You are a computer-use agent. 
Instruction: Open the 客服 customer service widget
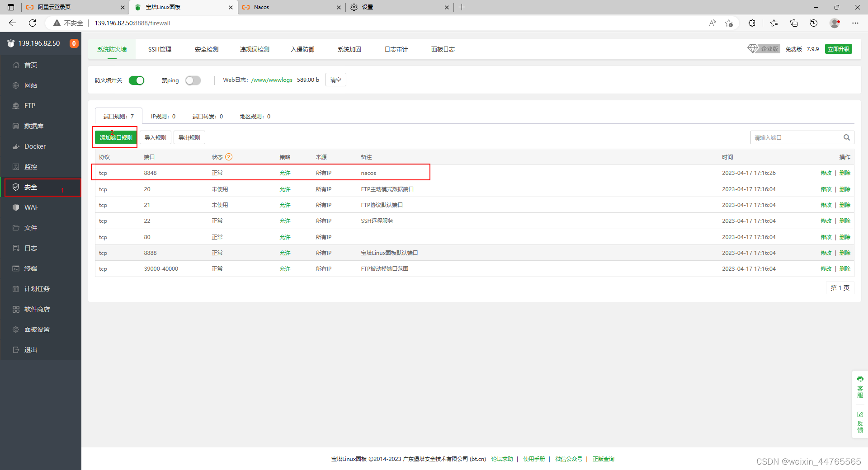click(860, 387)
